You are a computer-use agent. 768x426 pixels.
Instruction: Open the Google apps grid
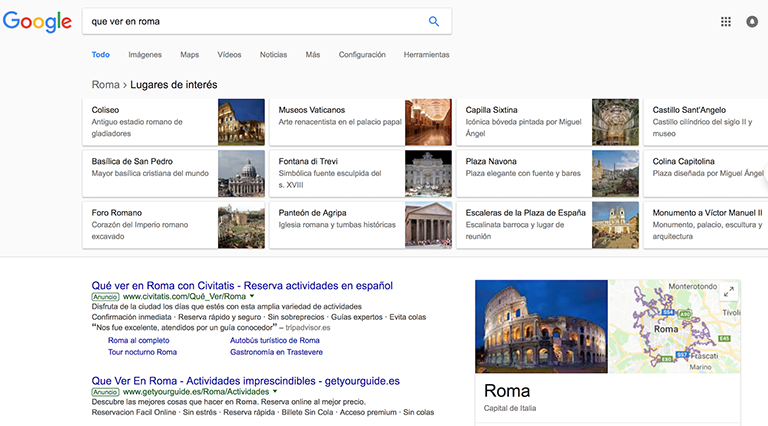tap(726, 21)
